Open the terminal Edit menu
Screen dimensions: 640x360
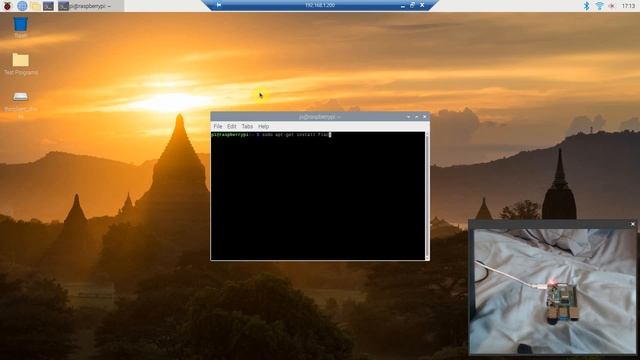coord(232,127)
